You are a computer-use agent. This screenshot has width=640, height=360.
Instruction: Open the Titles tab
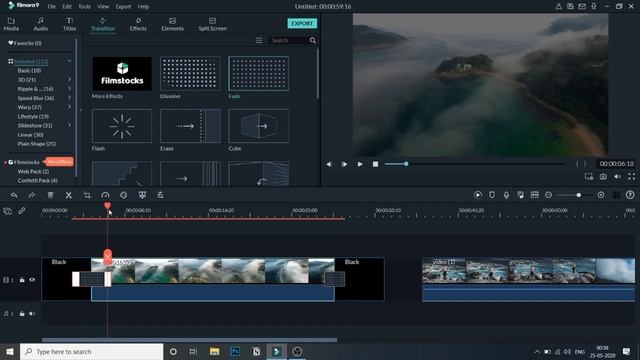69,24
